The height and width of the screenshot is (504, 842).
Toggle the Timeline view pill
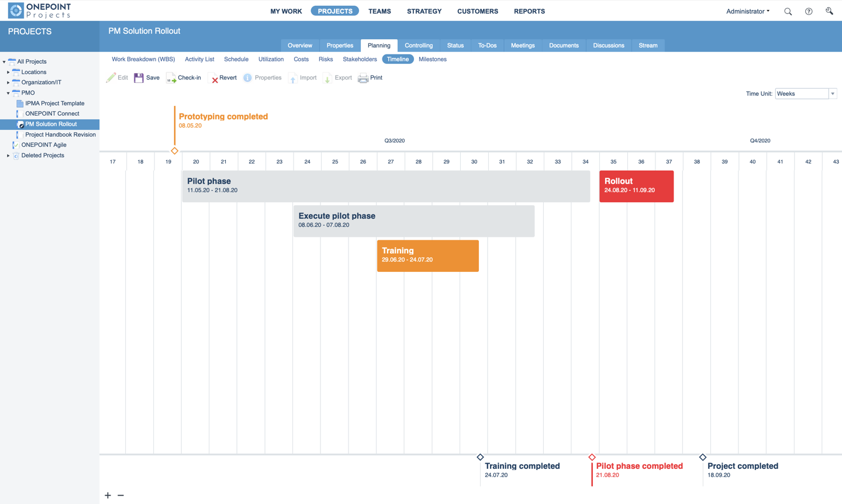tap(398, 59)
